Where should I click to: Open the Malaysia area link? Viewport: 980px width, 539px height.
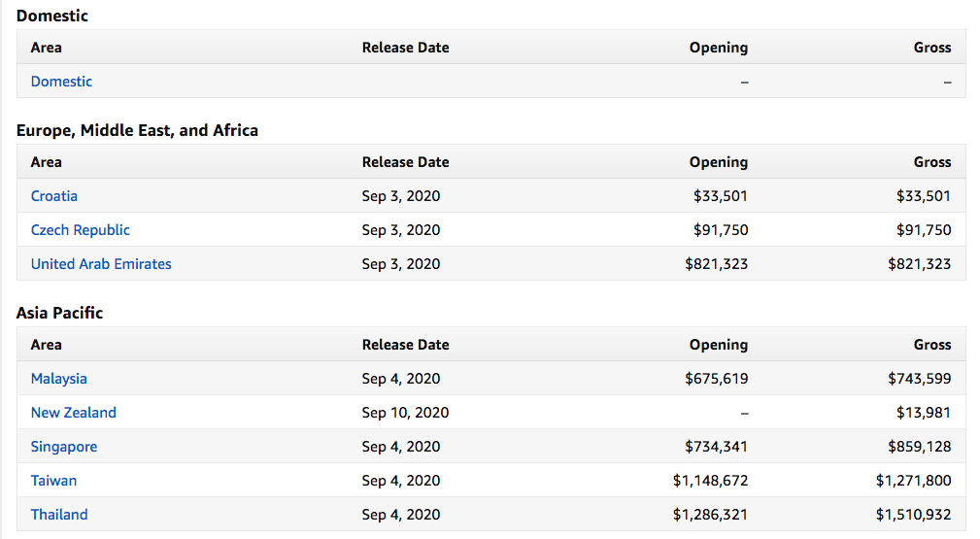click(x=58, y=379)
